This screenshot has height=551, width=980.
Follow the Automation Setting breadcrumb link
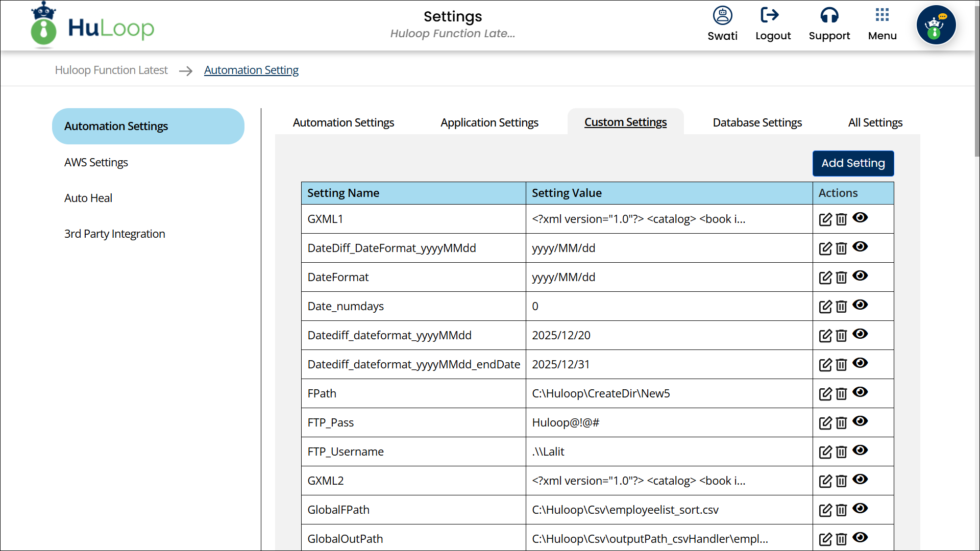[x=251, y=70]
